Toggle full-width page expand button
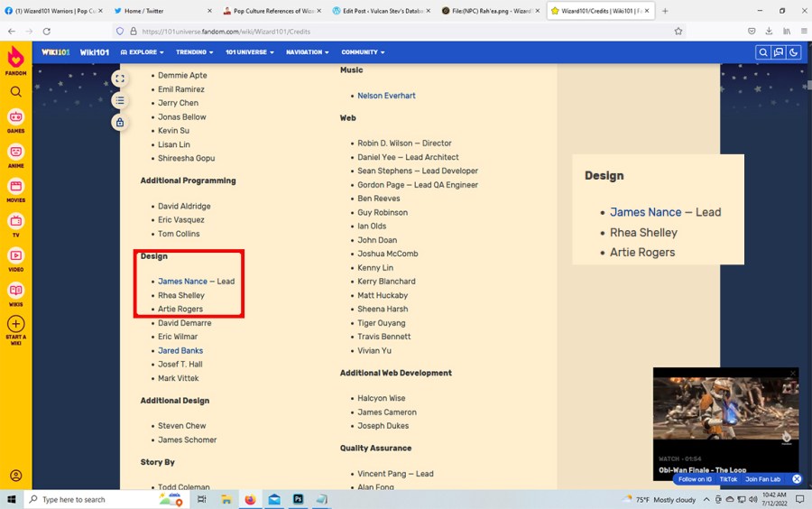 [x=119, y=79]
